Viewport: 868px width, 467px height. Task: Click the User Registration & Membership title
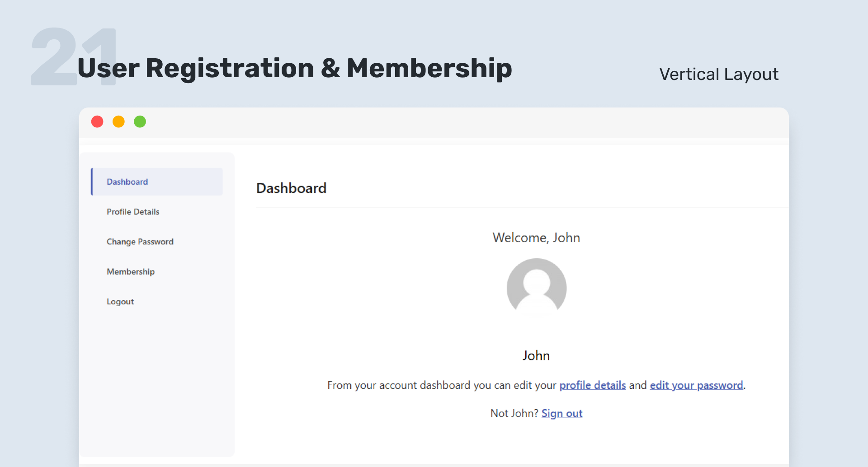[295, 68]
